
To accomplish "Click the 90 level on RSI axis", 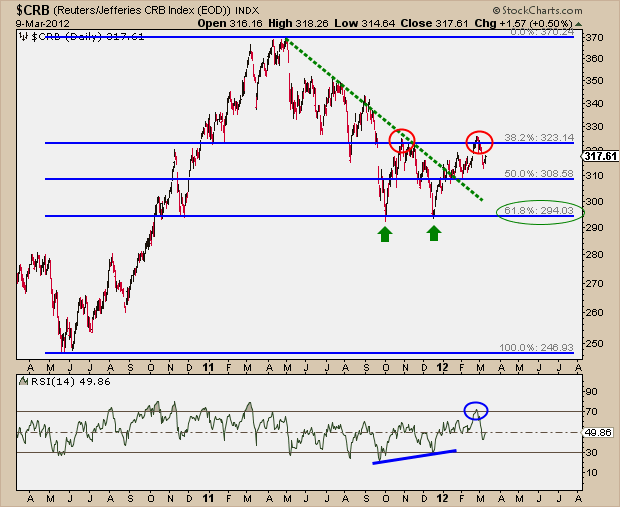I will coord(592,391).
